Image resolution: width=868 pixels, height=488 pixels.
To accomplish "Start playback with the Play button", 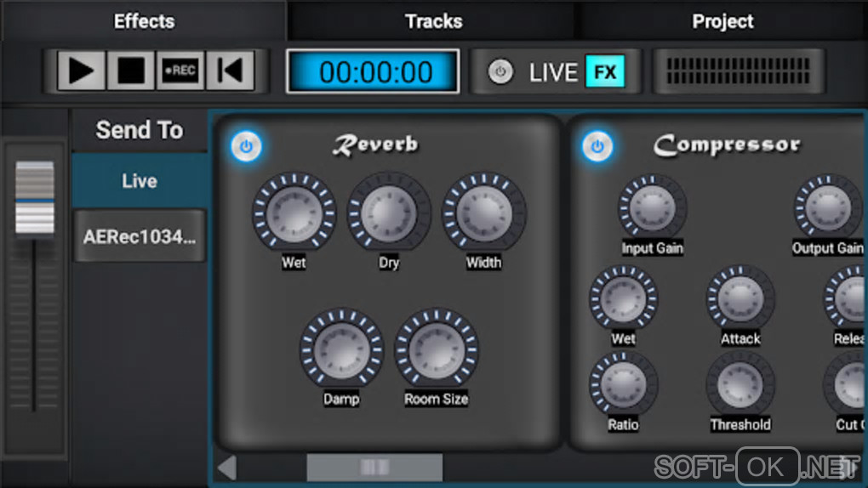I will (81, 71).
